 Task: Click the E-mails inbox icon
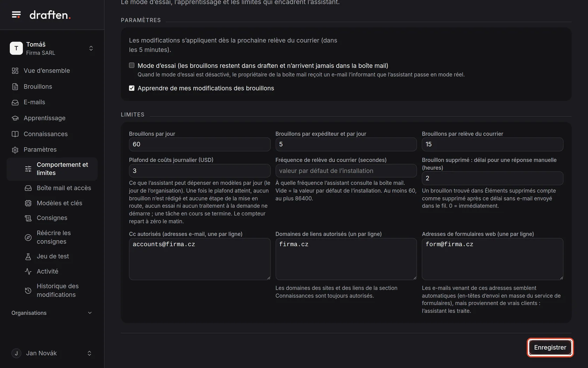point(15,102)
